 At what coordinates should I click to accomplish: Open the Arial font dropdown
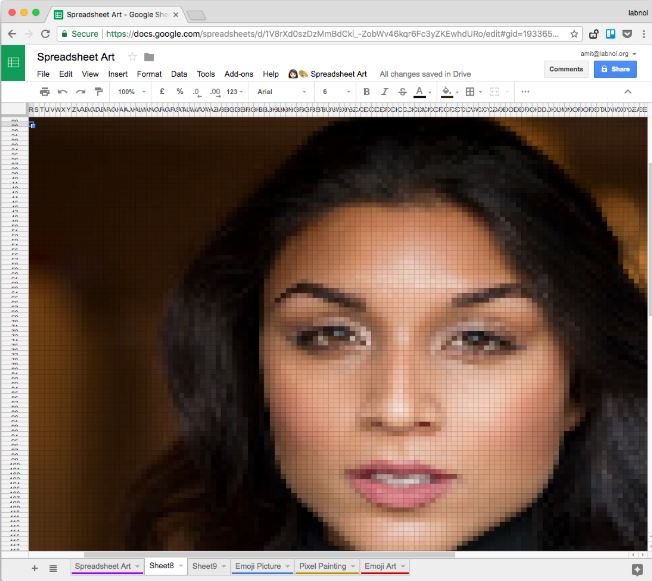tap(282, 91)
